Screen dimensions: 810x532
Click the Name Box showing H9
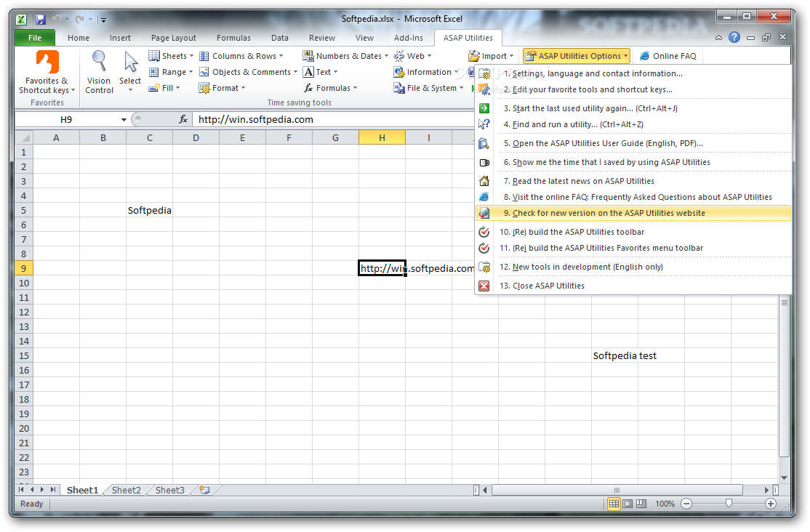click(x=66, y=119)
